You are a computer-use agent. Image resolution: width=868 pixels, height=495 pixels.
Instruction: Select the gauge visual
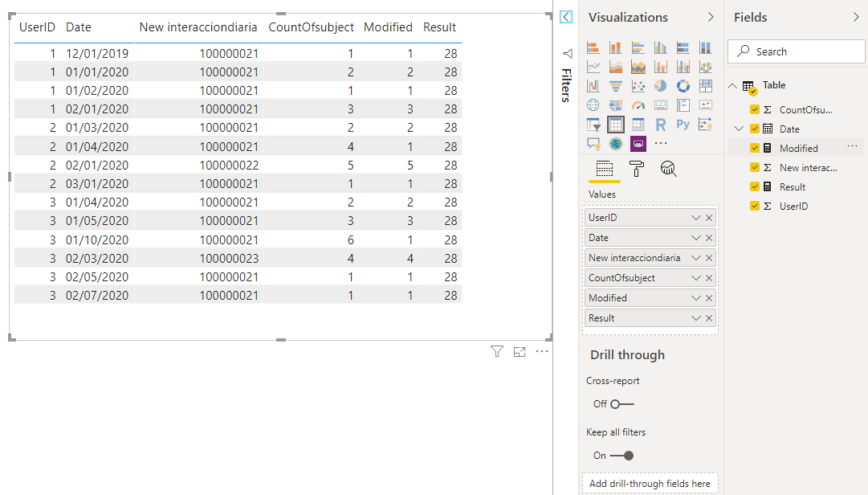click(x=638, y=105)
